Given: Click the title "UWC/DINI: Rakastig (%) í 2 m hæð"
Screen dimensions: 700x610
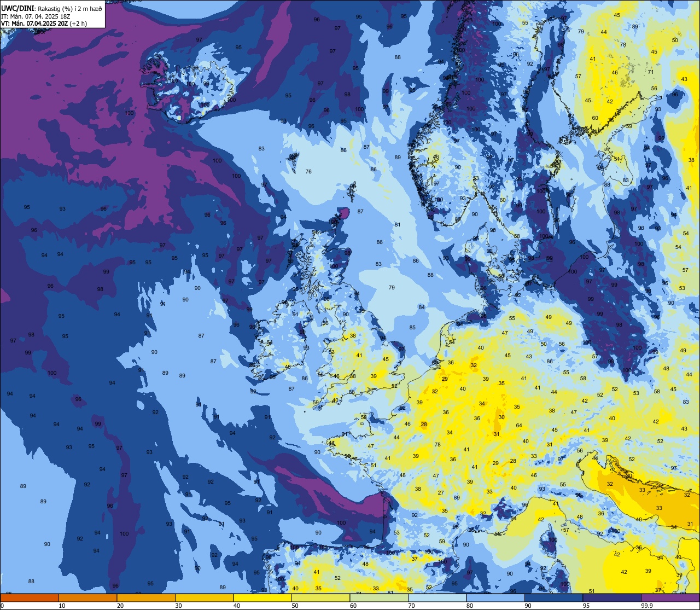Looking at the screenshot, I should click(x=51, y=8).
